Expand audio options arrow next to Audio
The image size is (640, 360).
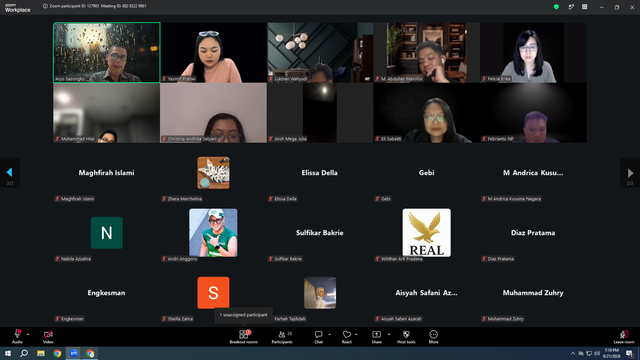(x=28, y=334)
